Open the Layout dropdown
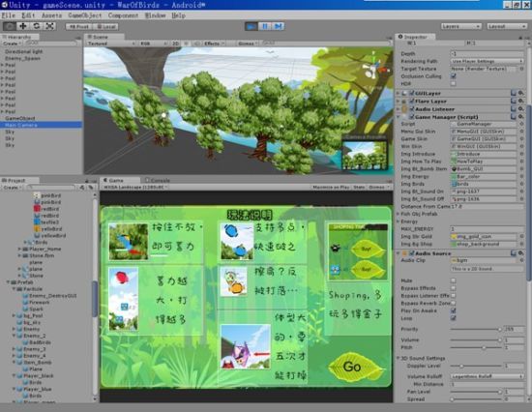532x412 pixels. click(507, 26)
